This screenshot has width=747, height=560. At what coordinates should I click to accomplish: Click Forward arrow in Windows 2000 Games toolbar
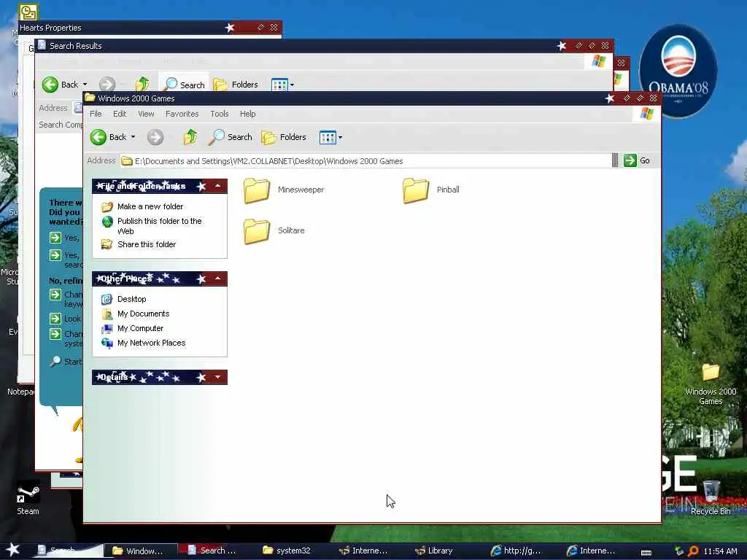point(155,137)
